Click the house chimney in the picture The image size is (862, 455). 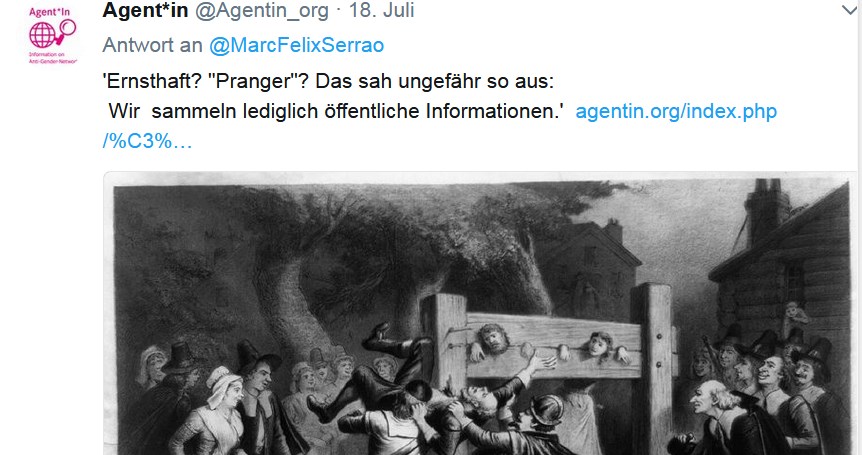[766, 212]
